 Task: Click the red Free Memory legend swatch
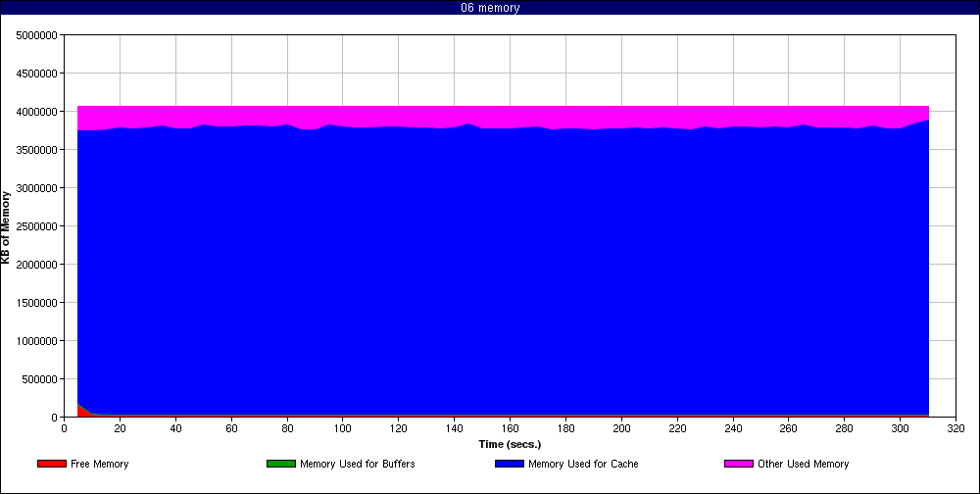[52, 464]
